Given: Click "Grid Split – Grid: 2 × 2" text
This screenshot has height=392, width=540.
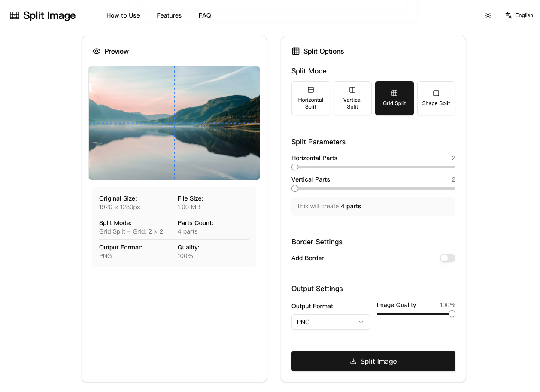Looking at the screenshot, I should pos(131,231).
